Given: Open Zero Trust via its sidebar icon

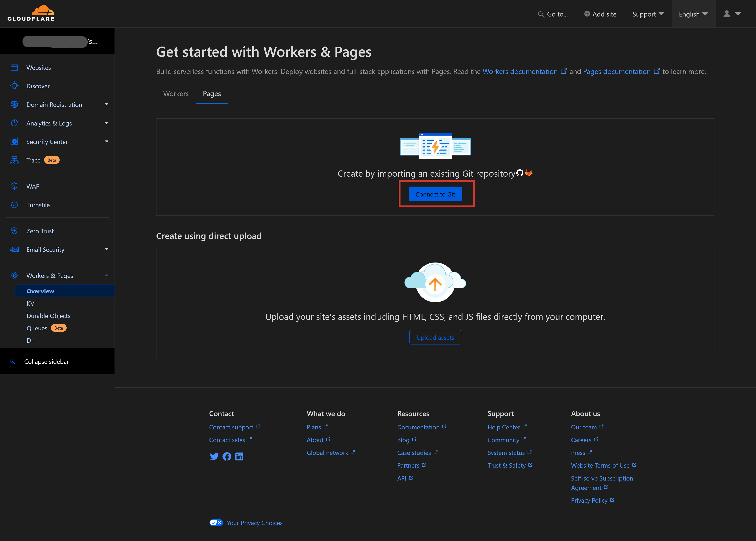Looking at the screenshot, I should coord(14,231).
